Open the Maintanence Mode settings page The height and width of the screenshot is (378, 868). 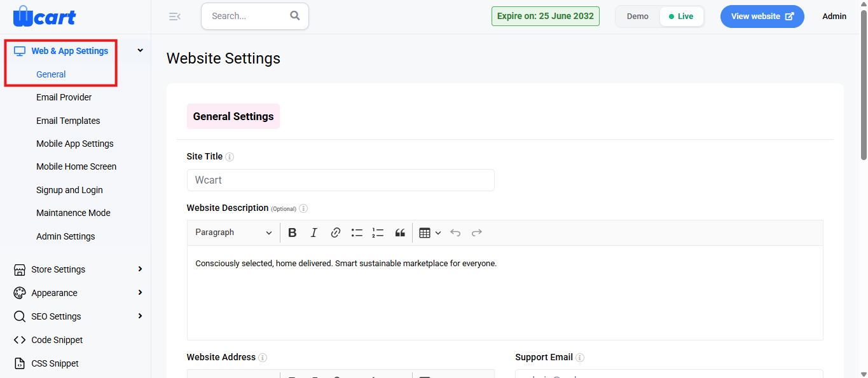point(73,213)
